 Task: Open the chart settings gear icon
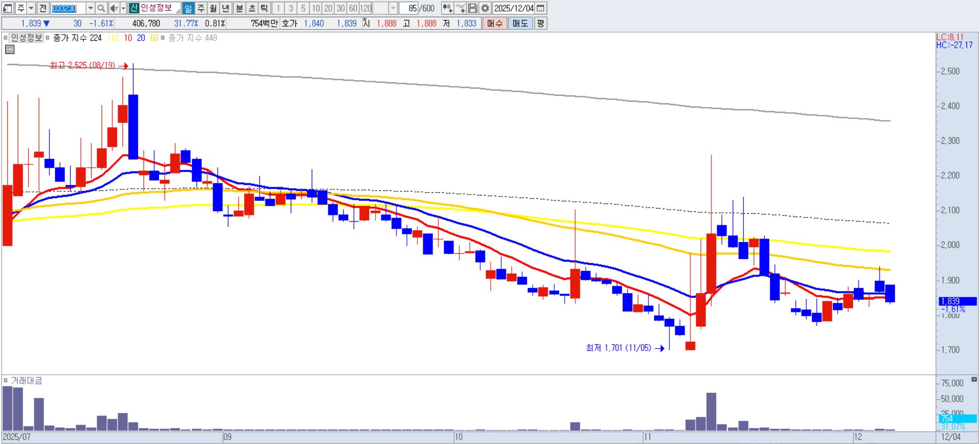pos(485,8)
